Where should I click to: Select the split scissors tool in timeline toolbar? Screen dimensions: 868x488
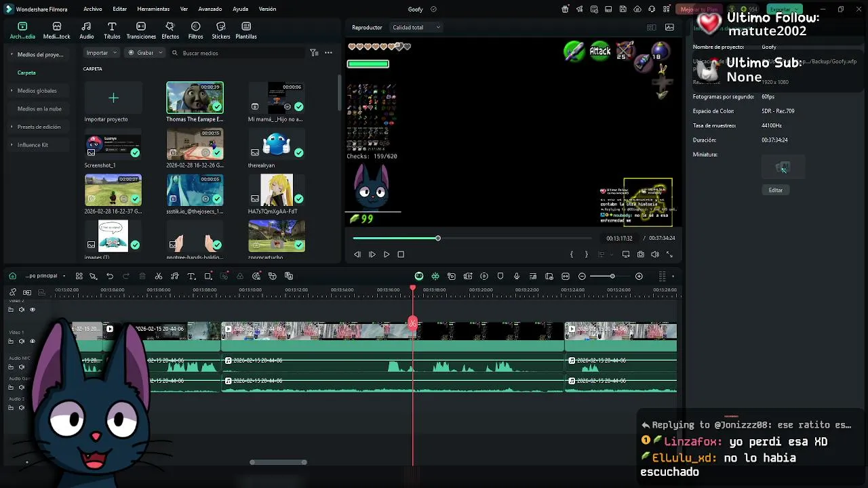click(x=159, y=276)
